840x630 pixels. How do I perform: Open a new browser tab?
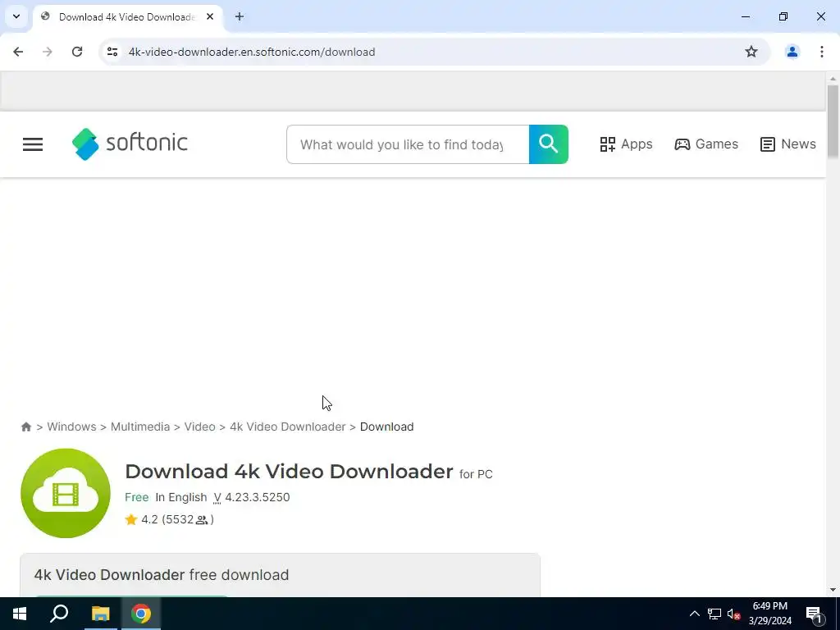pyautogui.click(x=240, y=16)
